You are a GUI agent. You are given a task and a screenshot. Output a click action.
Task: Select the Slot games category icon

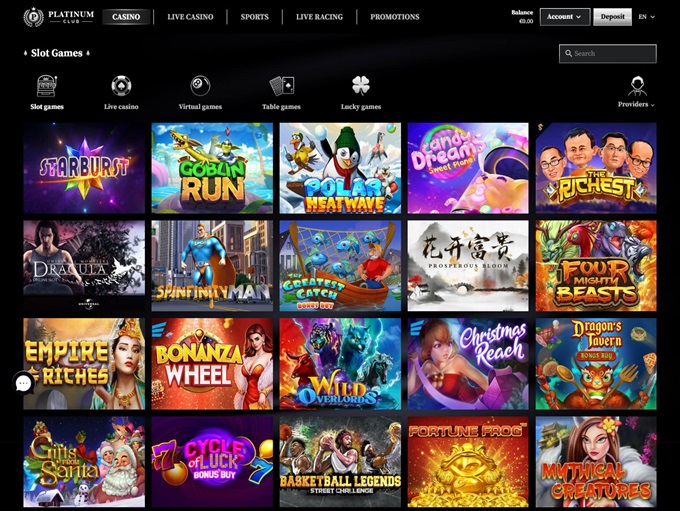pyautogui.click(x=46, y=85)
